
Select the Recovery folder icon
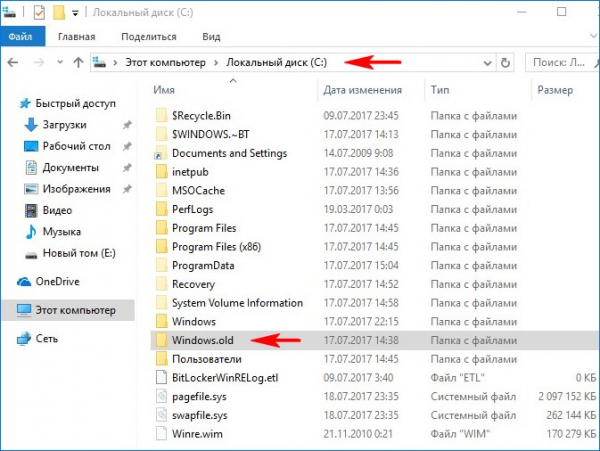161,284
